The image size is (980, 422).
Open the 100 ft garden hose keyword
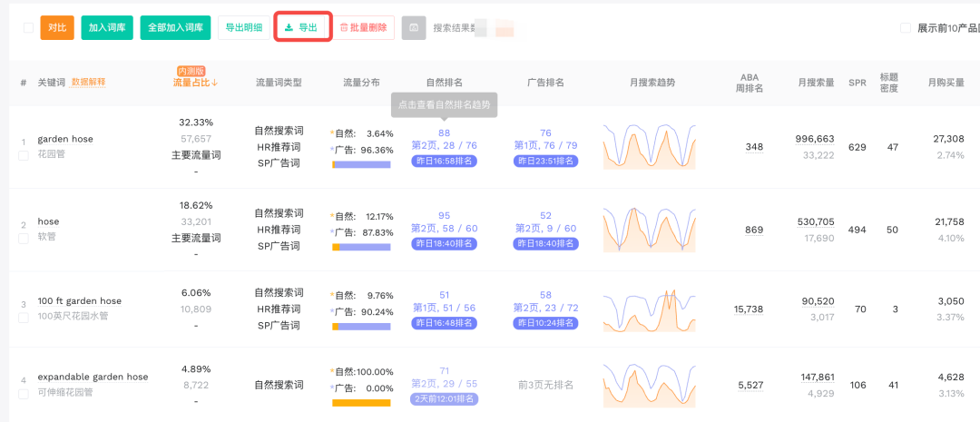(x=79, y=300)
